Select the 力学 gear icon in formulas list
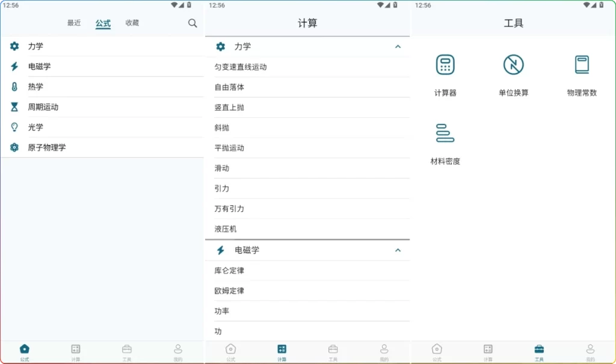616x364 pixels. point(13,46)
